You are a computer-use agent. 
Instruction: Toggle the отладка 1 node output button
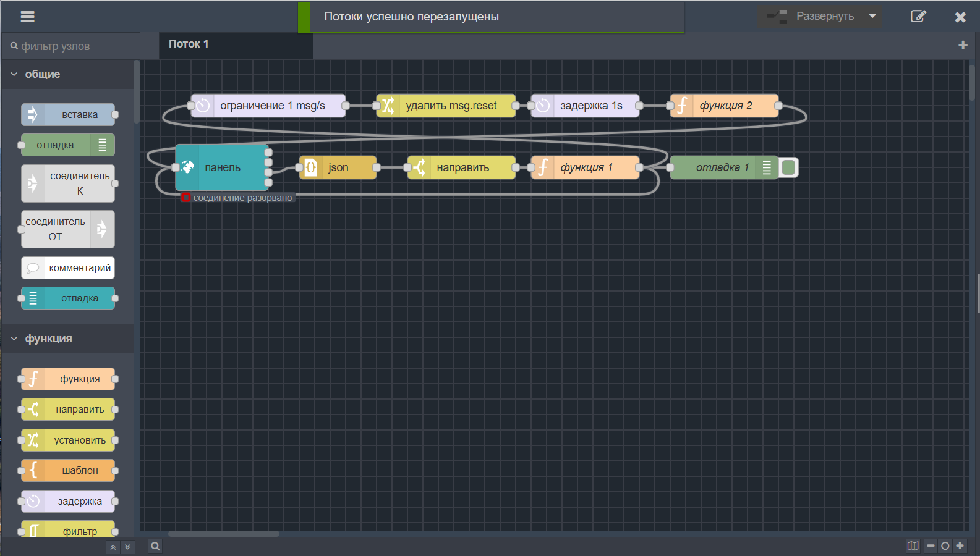[x=788, y=167]
